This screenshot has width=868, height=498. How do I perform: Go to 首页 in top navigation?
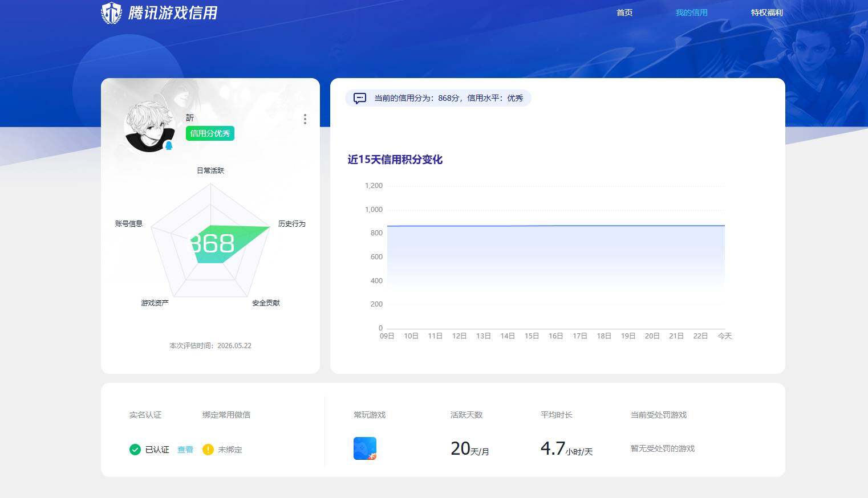tap(624, 13)
